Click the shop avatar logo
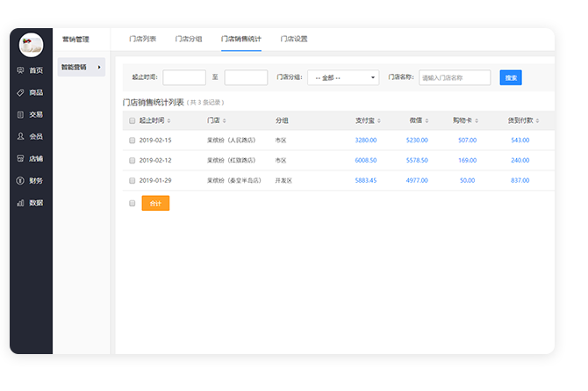 [x=31, y=45]
